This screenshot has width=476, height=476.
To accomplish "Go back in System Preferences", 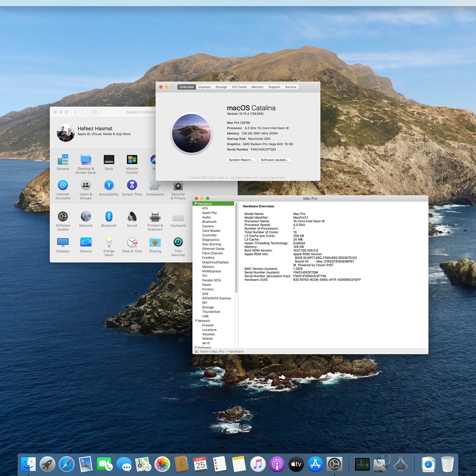I will [x=76, y=112].
